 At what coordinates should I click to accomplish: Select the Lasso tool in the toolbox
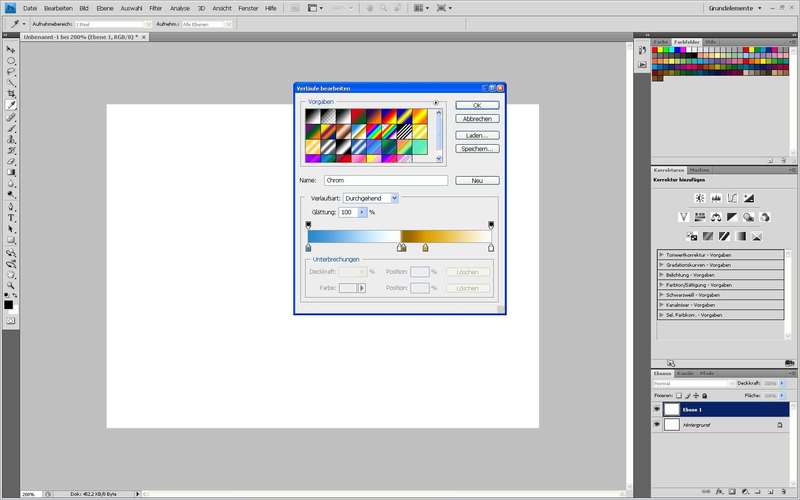[11, 71]
